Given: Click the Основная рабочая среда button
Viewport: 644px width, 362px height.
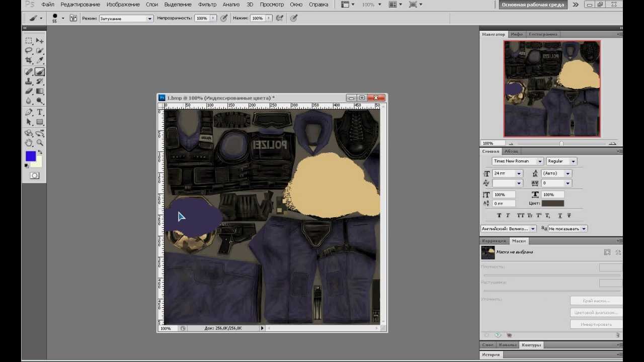Looking at the screenshot, I should click(533, 5).
